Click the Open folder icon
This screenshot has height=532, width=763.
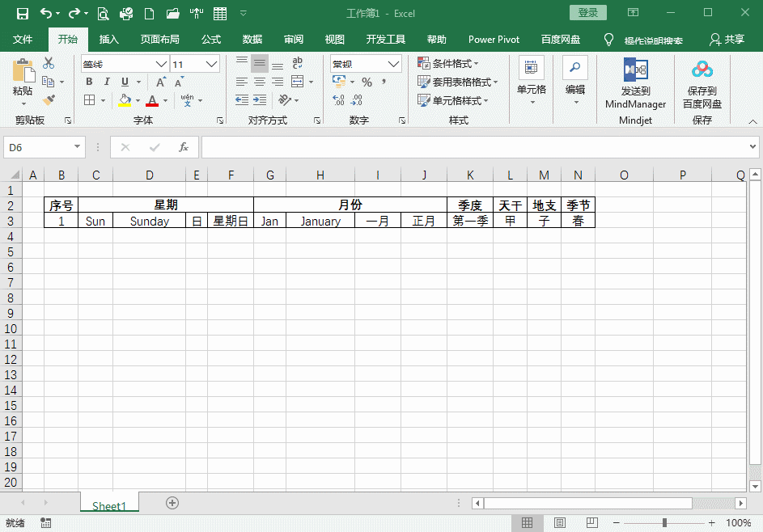click(x=172, y=14)
